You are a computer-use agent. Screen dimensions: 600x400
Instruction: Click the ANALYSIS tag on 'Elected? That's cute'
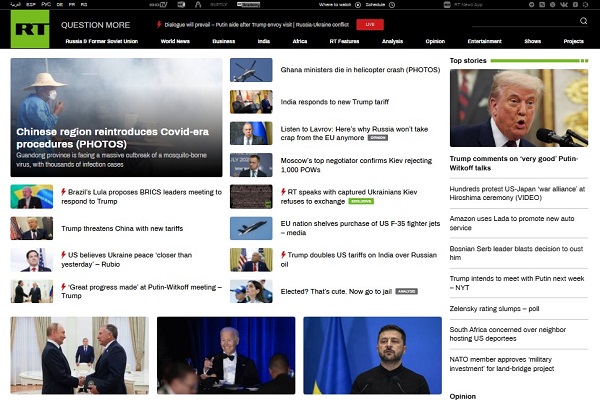406,291
